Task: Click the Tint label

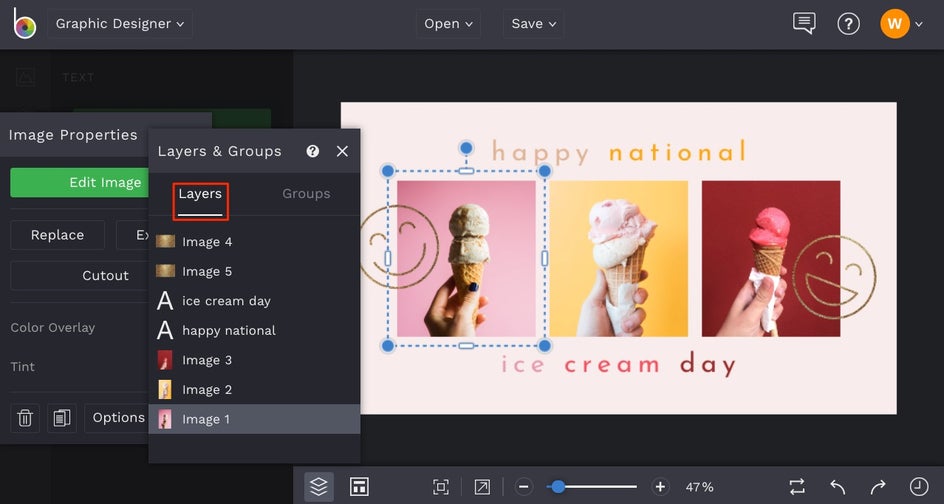Action: coord(23,366)
